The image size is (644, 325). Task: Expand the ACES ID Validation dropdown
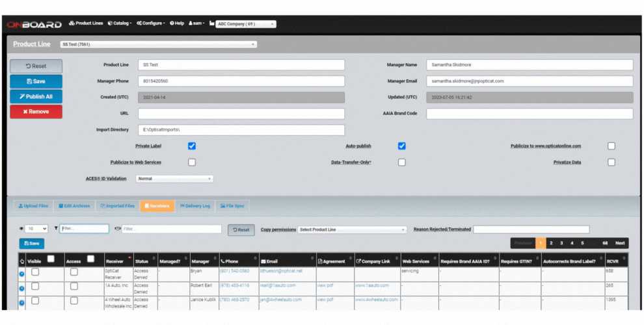pyautogui.click(x=174, y=178)
